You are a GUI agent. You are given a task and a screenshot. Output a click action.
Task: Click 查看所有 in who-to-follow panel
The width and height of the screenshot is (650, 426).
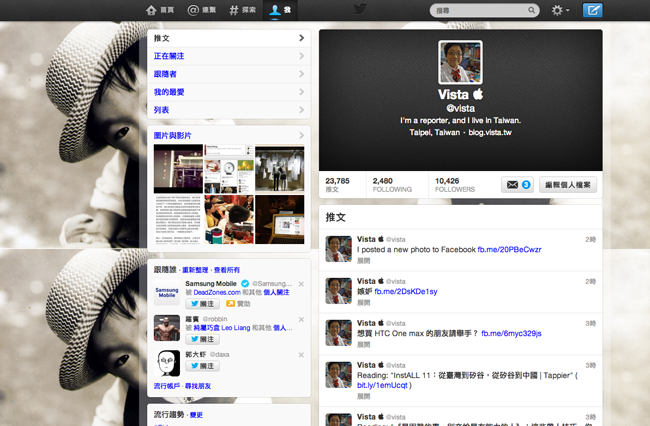pyautogui.click(x=227, y=270)
